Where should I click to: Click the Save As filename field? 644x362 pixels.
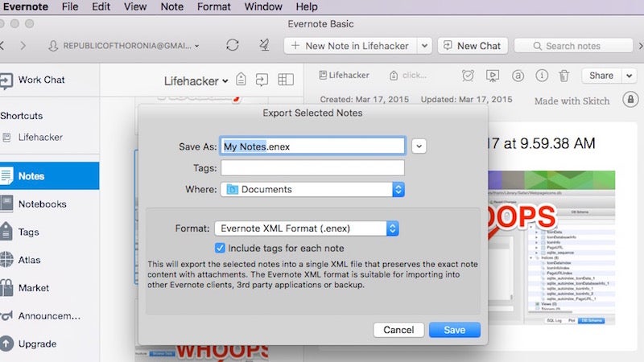tap(312, 146)
